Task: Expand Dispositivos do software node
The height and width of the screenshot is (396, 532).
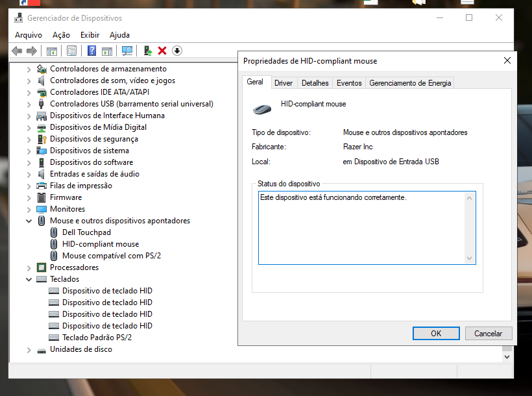Action: point(29,163)
